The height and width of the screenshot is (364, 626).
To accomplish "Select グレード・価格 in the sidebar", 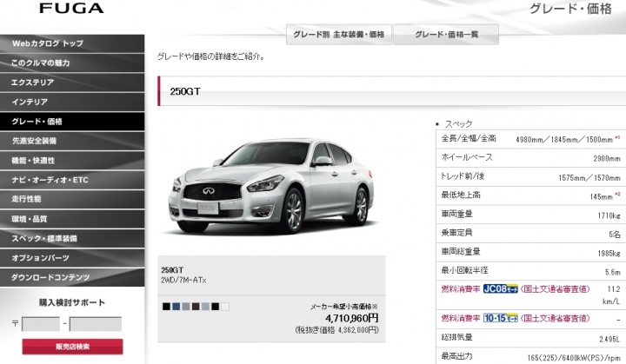I will click(x=72, y=122).
